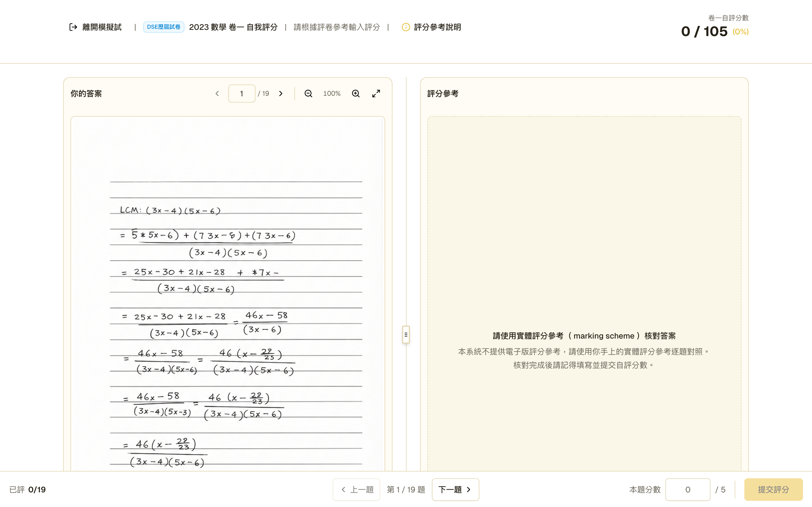
Task: Click the 本題分數 score input field
Action: pos(688,490)
